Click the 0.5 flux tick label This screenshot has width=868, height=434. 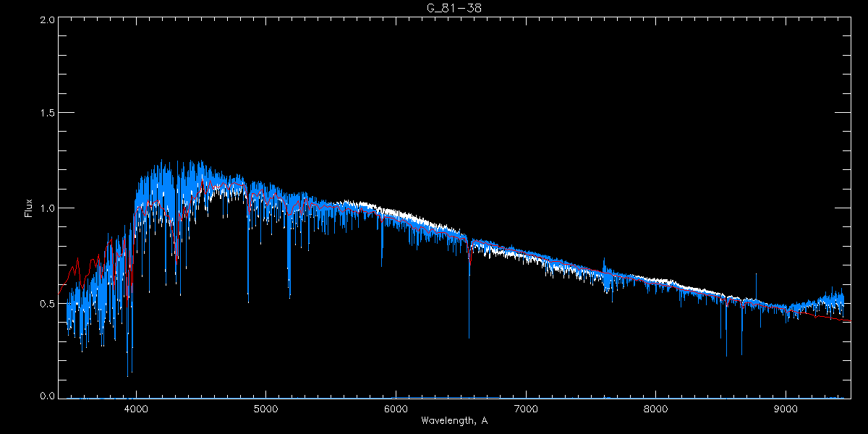(x=48, y=303)
